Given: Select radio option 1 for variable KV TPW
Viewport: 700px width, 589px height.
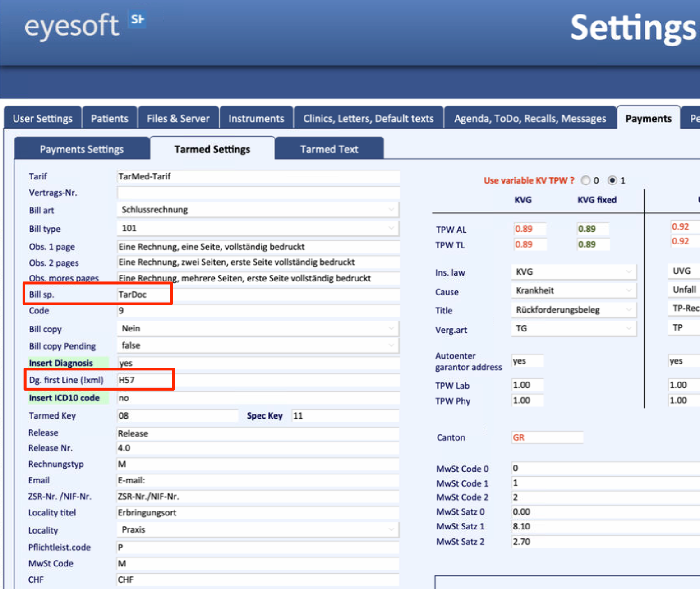Looking at the screenshot, I should coord(612,180).
